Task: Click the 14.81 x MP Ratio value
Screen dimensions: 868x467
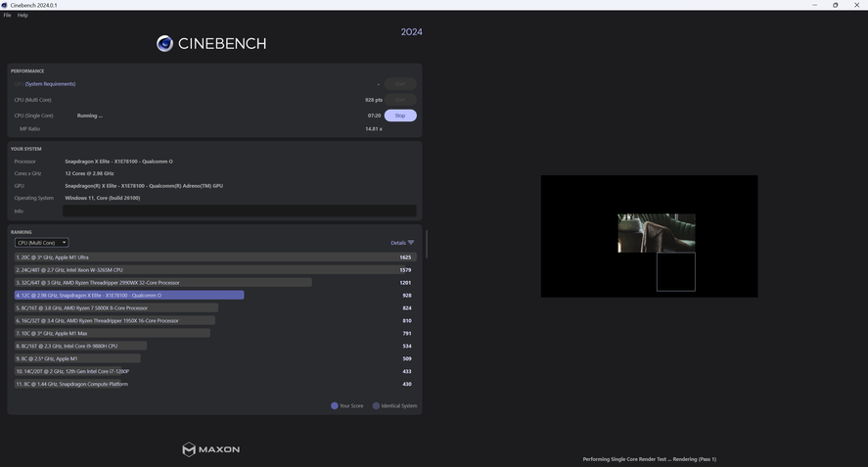Action: click(x=374, y=129)
